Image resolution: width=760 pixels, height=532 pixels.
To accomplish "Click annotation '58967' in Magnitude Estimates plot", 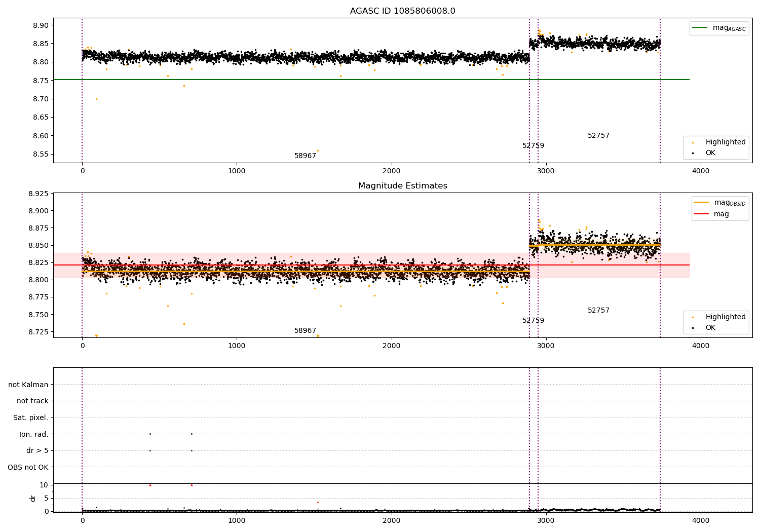I will [305, 331].
